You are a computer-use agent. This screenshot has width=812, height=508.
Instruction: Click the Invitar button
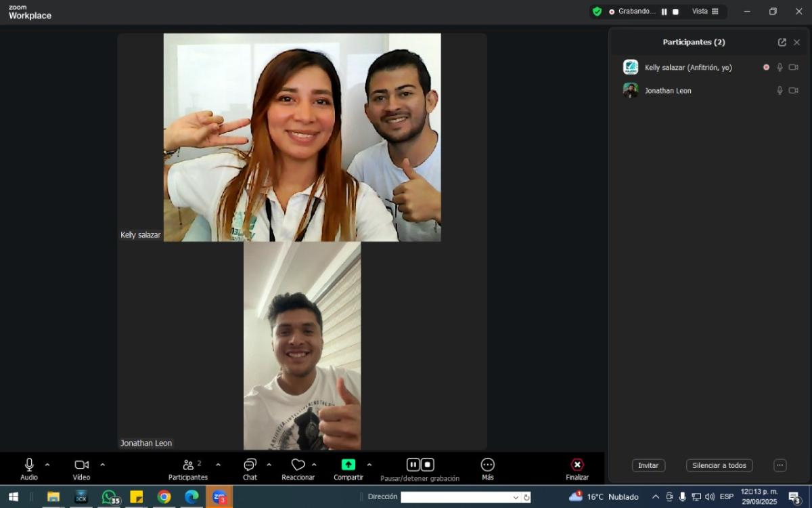[648, 466]
